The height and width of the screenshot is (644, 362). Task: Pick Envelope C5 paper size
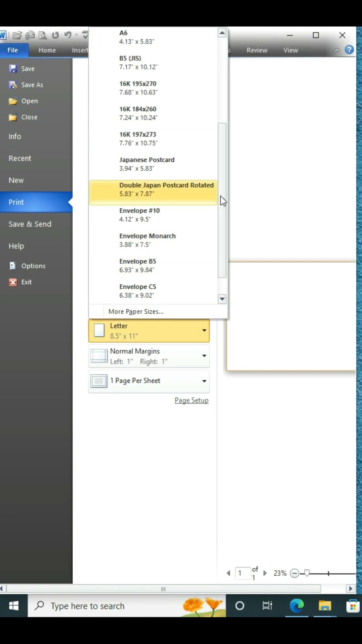(153, 291)
